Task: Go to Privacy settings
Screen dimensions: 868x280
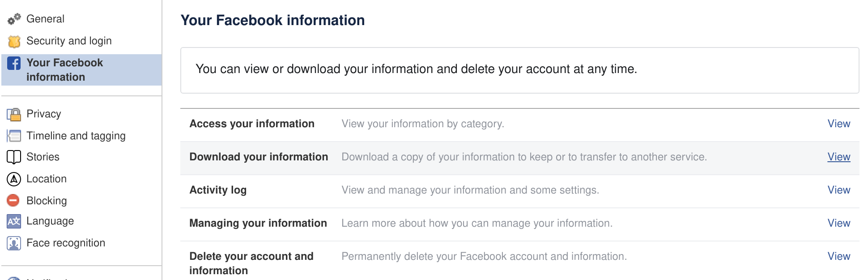Action: click(44, 114)
